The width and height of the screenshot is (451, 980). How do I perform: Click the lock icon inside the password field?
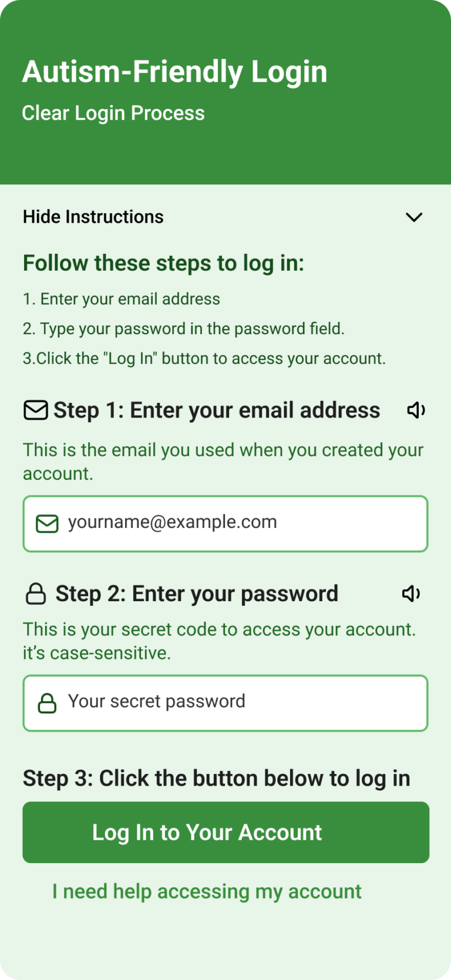point(47,703)
